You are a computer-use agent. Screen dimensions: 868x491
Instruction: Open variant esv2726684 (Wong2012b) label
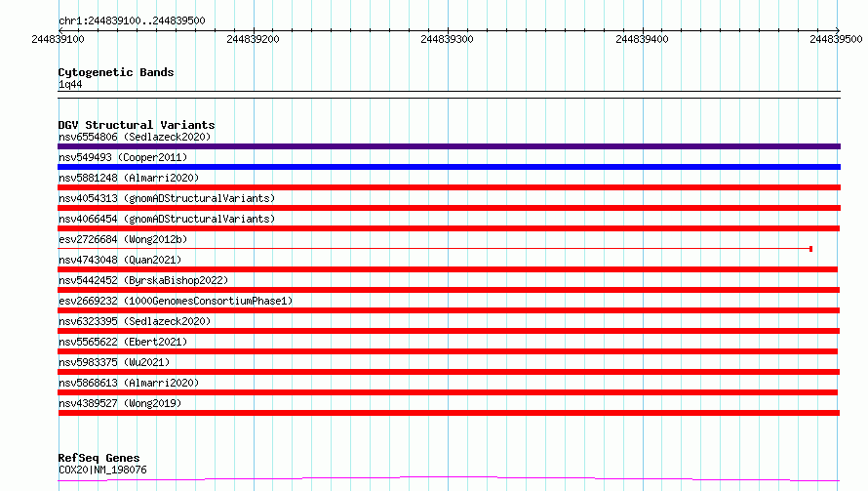(x=123, y=239)
